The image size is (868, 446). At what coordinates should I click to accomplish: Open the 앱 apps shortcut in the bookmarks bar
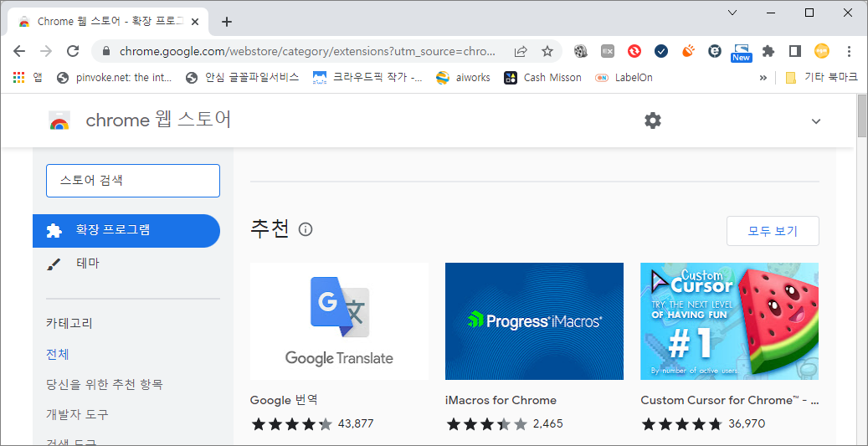pyautogui.click(x=27, y=78)
